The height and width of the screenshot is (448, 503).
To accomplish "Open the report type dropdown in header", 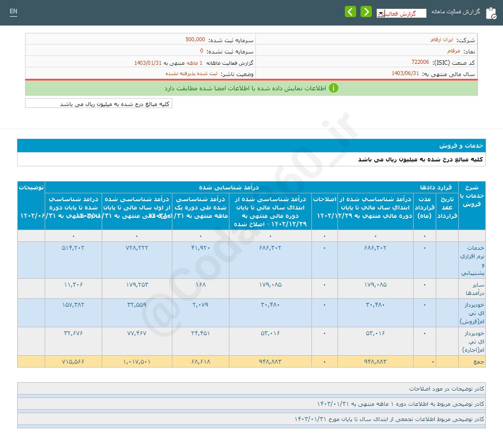I will click(401, 14).
